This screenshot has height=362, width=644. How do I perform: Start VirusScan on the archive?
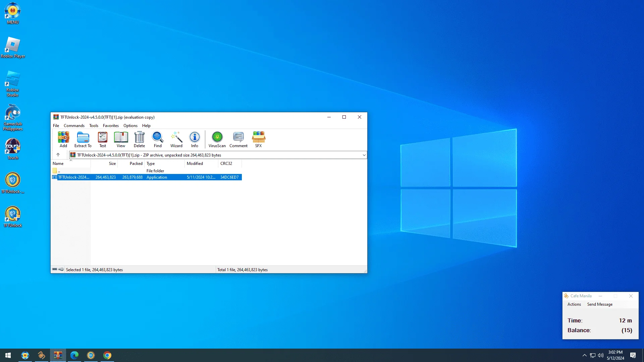pos(217,139)
